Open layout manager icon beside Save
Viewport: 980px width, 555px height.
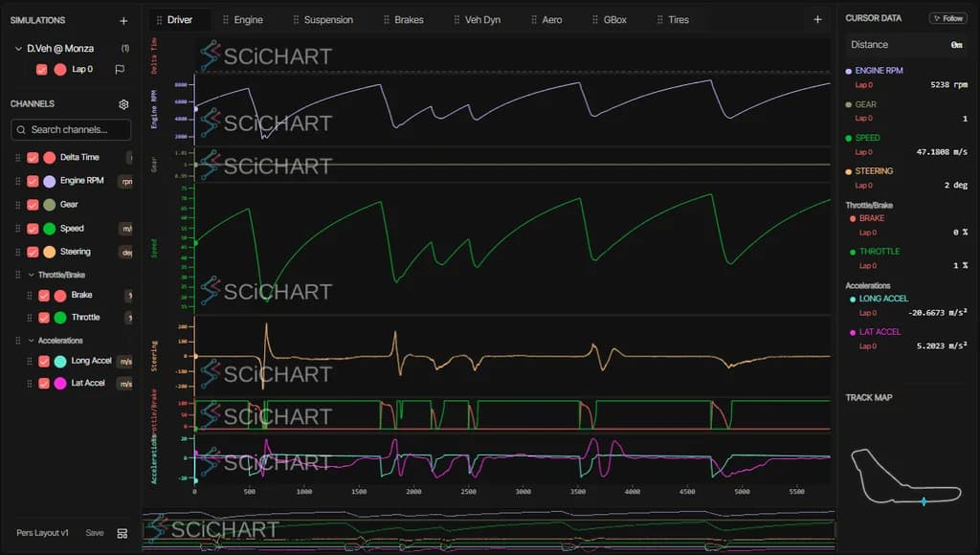pos(122,533)
